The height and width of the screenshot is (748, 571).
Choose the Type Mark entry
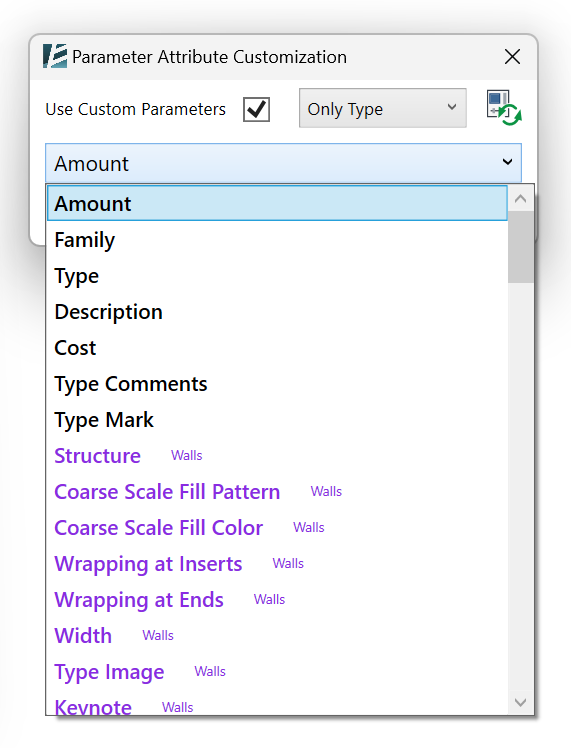point(277,420)
